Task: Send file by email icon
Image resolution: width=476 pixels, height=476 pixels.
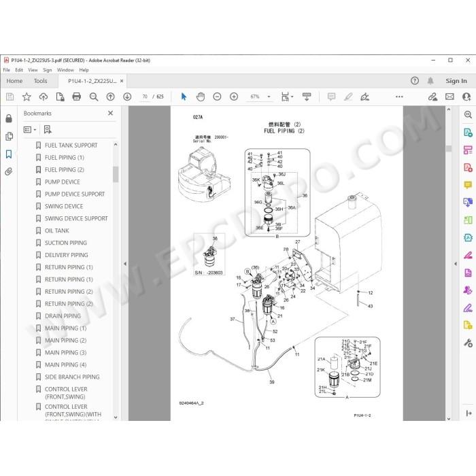Action: coord(449,97)
